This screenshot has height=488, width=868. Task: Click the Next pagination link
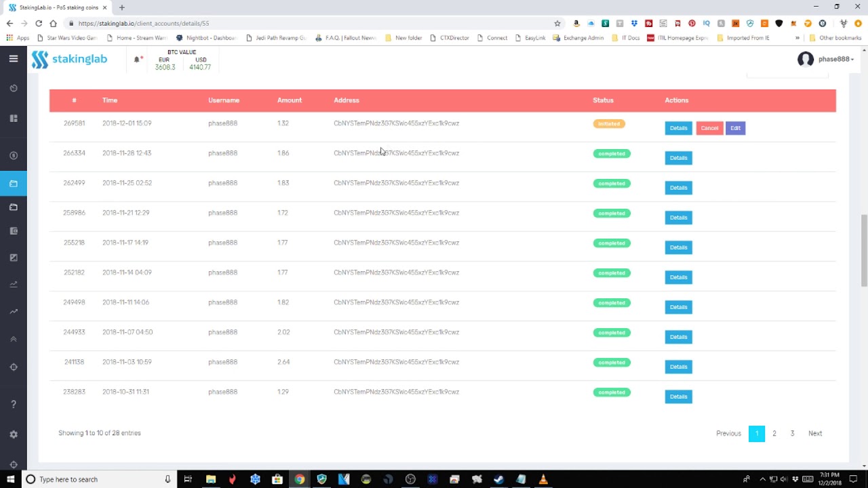coord(815,434)
